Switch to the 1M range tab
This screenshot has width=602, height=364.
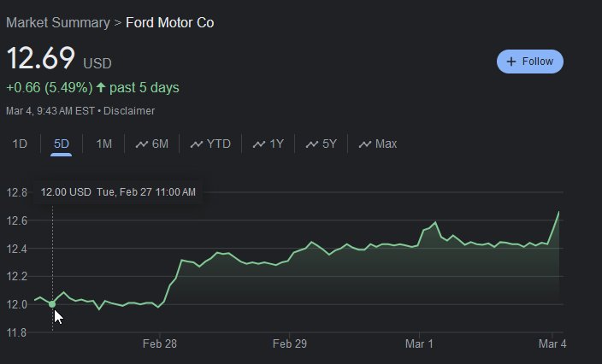(103, 144)
